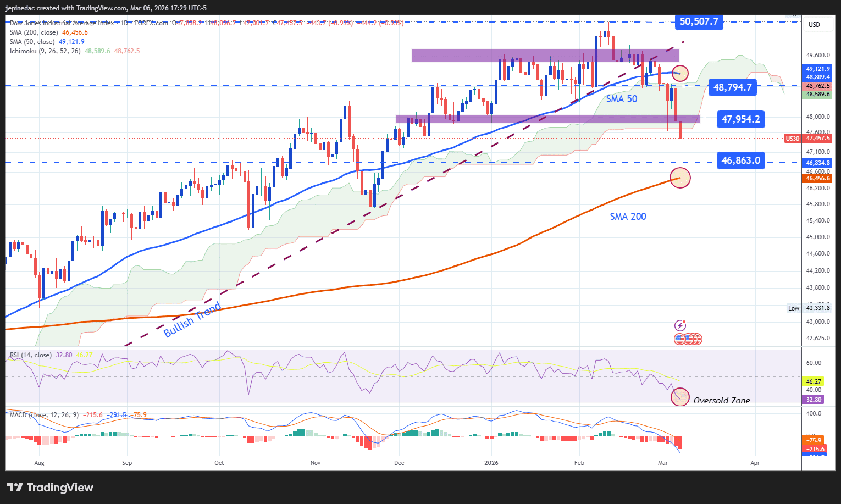Select the upper purple resistance zone rectangle
The width and height of the screenshot is (841, 504).
point(546,56)
